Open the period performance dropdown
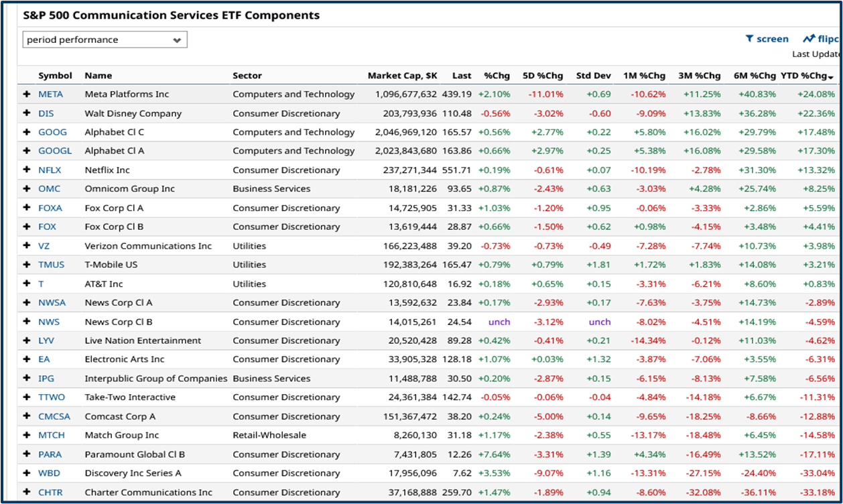The height and width of the screenshot is (504, 843). click(104, 40)
